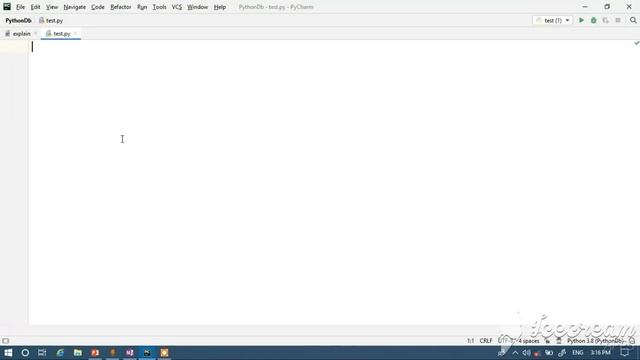The height and width of the screenshot is (360, 640).
Task: Toggle the read-only lock icon in status bar
Action: tap(547, 341)
